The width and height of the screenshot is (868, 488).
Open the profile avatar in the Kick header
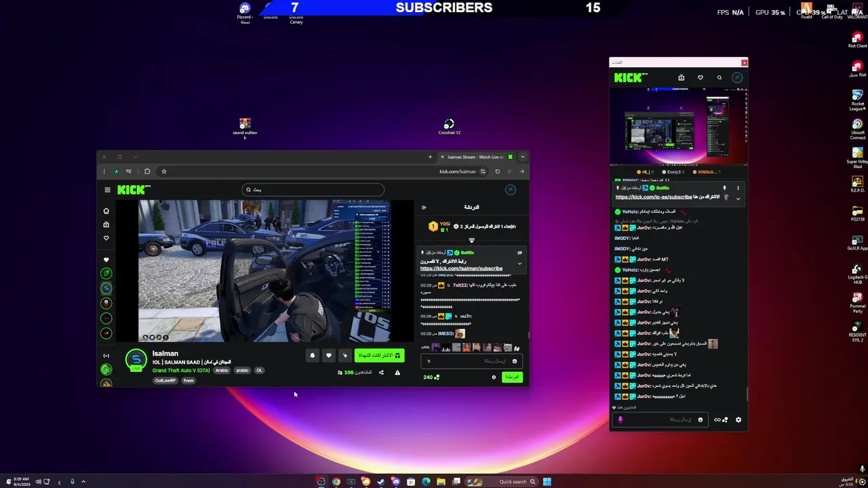511,190
